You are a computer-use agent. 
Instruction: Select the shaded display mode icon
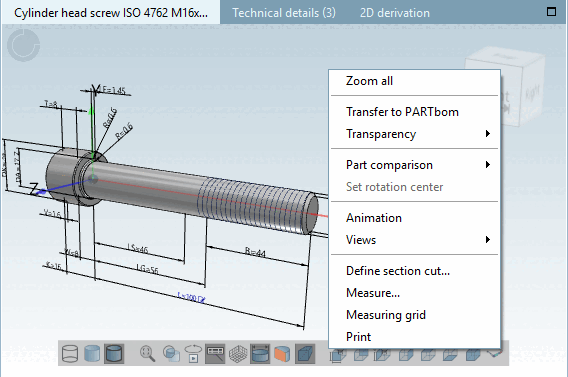(92, 354)
